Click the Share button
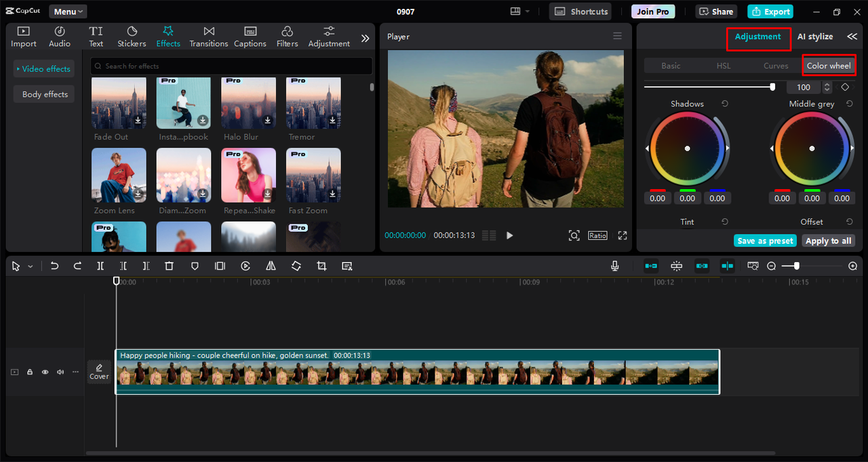Image resolution: width=868 pixels, height=462 pixels. 716,12
